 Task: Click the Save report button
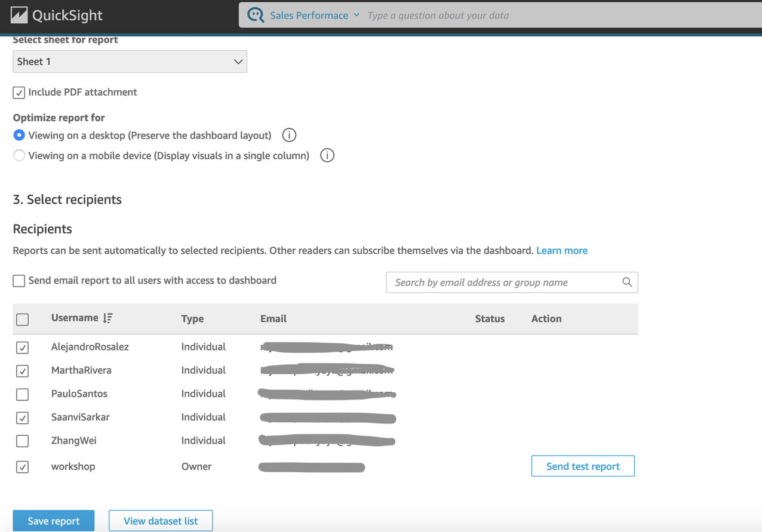point(54,521)
